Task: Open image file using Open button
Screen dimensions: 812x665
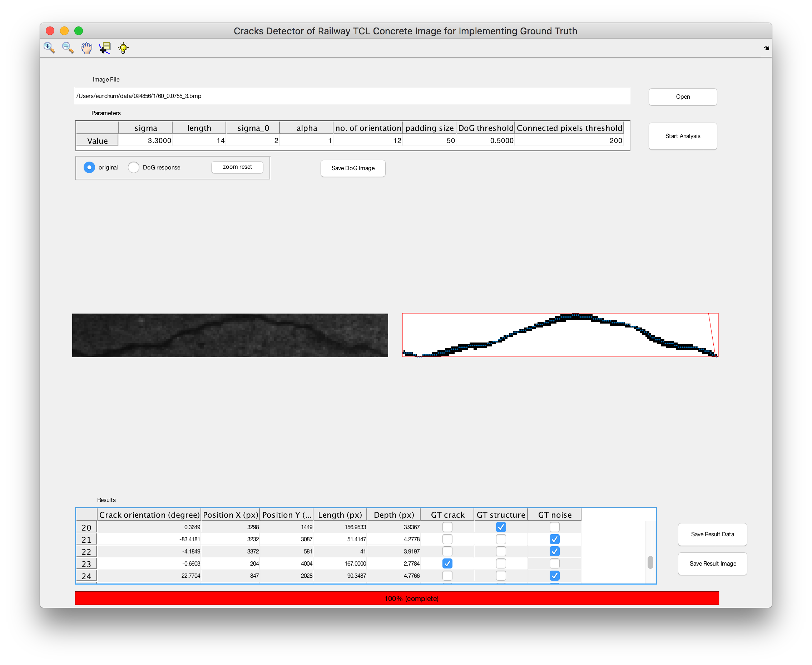Action: pyautogui.click(x=683, y=97)
